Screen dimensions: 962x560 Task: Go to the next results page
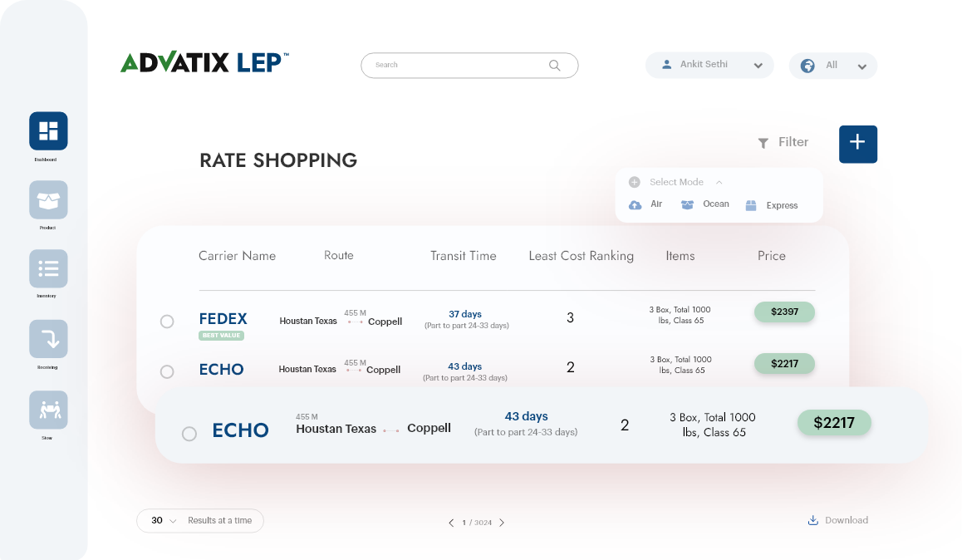pyautogui.click(x=502, y=523)
